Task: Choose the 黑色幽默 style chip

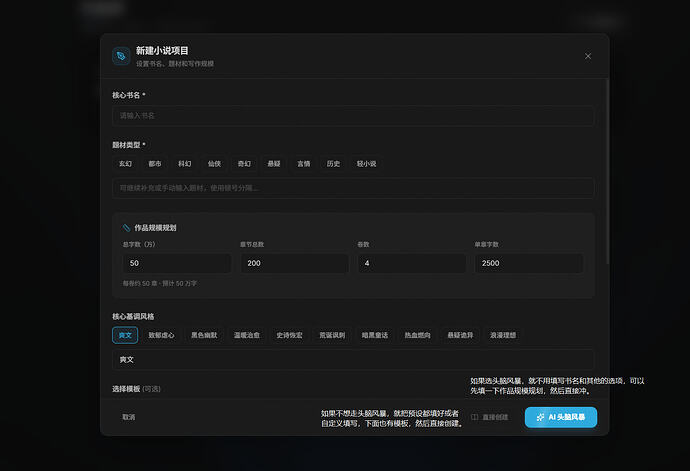Action: click(x=204, y=335)
